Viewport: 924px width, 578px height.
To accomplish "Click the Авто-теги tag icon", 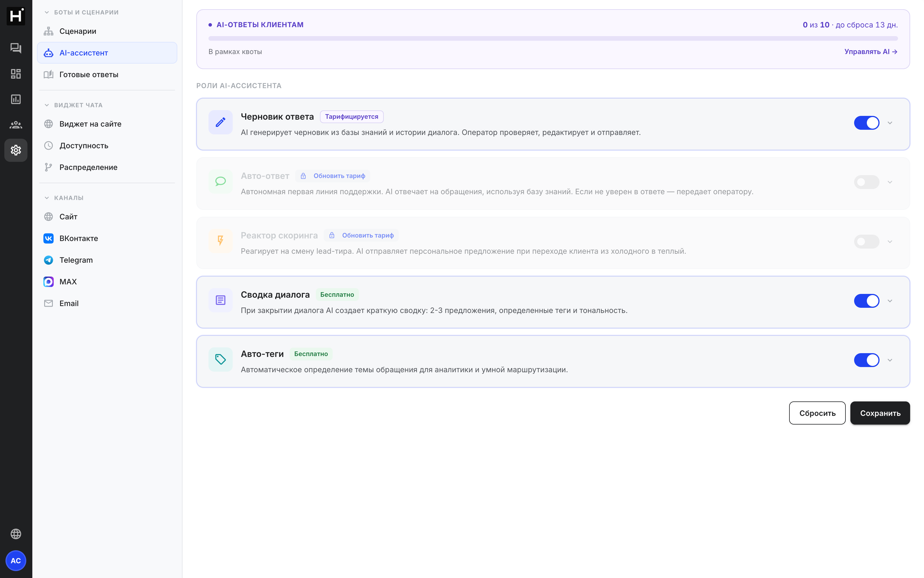I will (x=220, y=360).
